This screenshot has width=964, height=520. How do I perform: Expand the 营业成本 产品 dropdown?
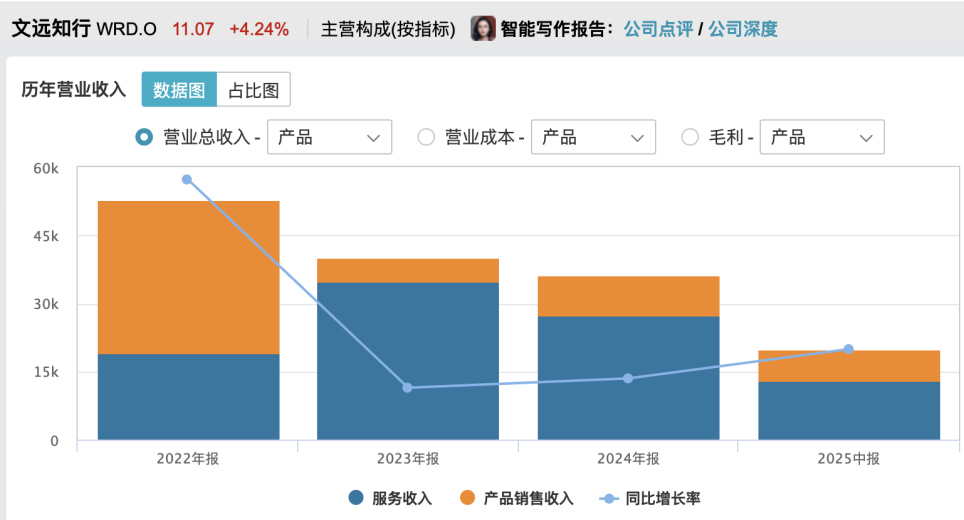pos(593,137)
